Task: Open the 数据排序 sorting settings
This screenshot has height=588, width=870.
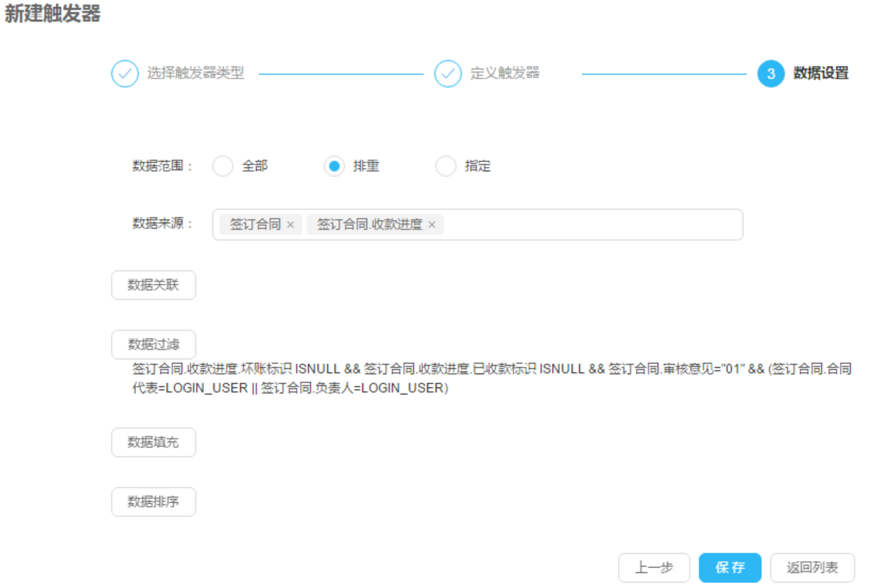Action: [153, 502]
